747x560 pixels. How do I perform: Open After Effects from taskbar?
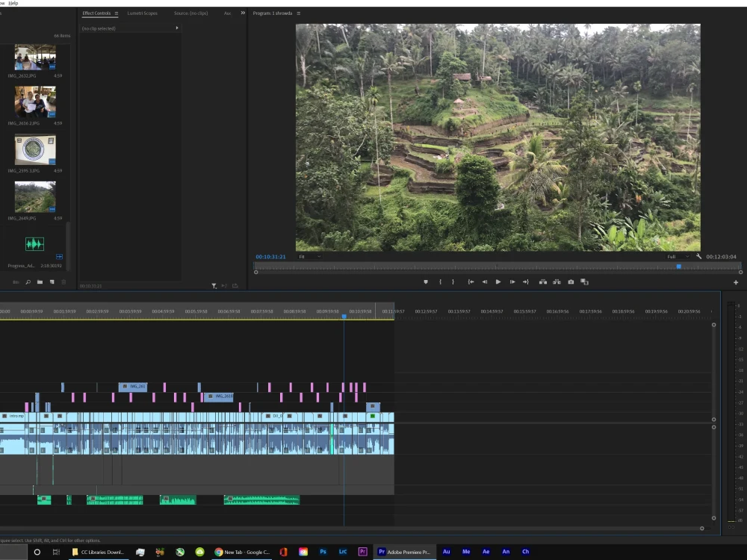[486, 552]
